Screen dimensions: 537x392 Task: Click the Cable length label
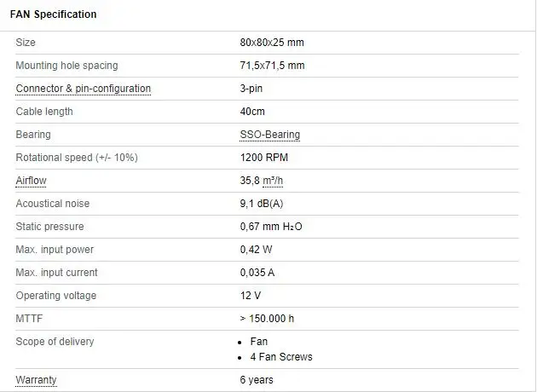[x=44, y=112]
